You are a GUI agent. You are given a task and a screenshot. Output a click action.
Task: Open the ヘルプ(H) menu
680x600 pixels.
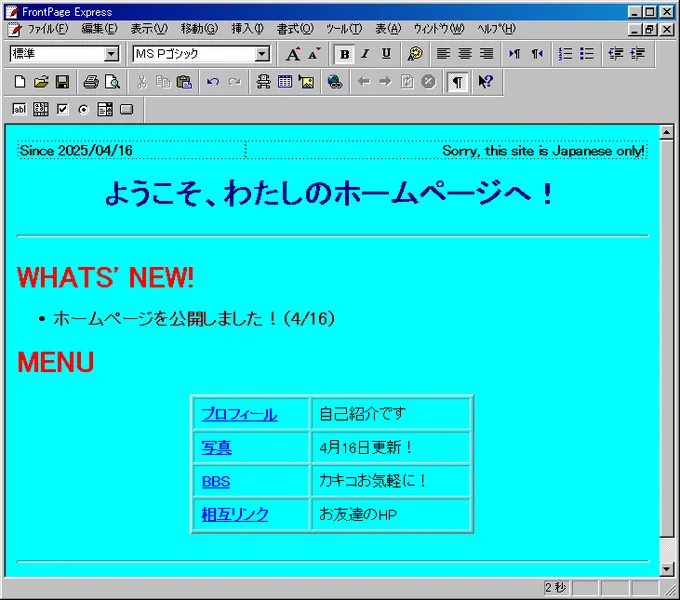pyautogui.click(x=496, y=29)
